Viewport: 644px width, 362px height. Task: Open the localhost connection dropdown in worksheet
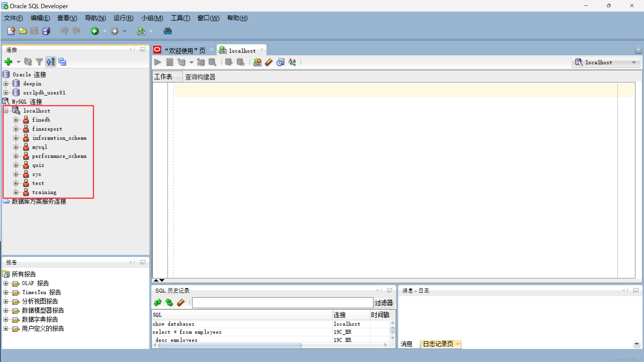606,63
